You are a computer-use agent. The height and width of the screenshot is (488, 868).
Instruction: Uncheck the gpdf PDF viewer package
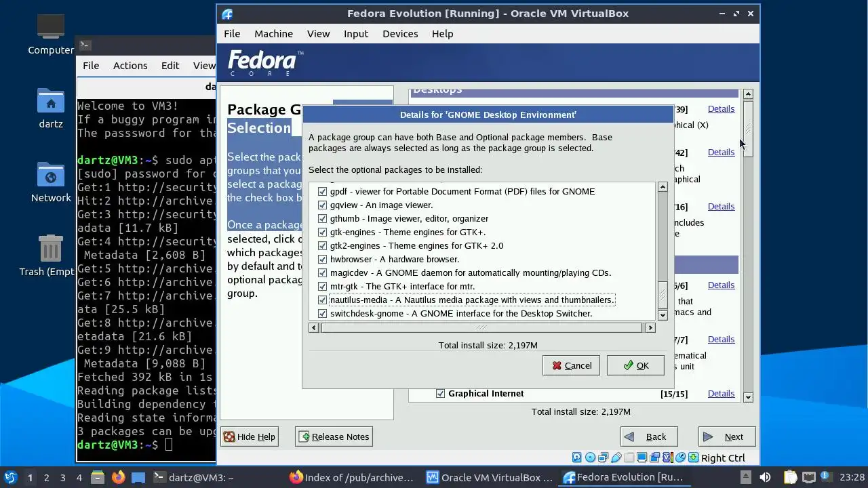[322, 191]
